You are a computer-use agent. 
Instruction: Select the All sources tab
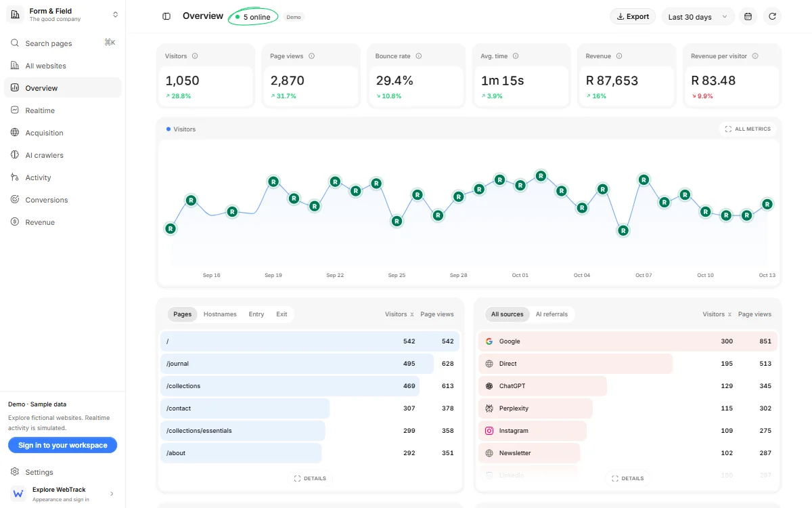(x=507, y=314)
